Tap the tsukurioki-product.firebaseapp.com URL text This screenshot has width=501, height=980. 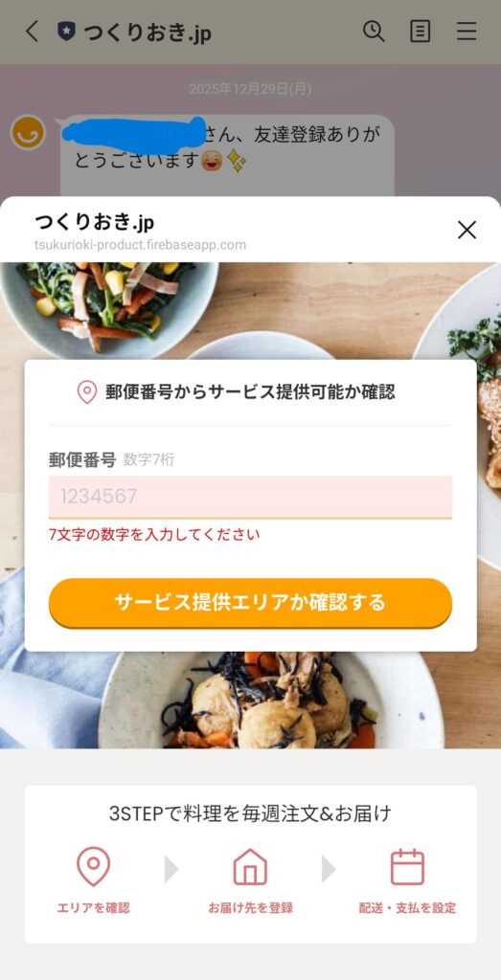(140, 245)
